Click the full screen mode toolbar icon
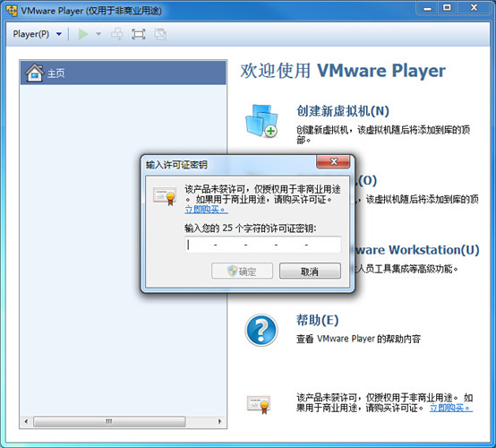The height and width of the screenshot is (448, 496). (x=138, y=34)
